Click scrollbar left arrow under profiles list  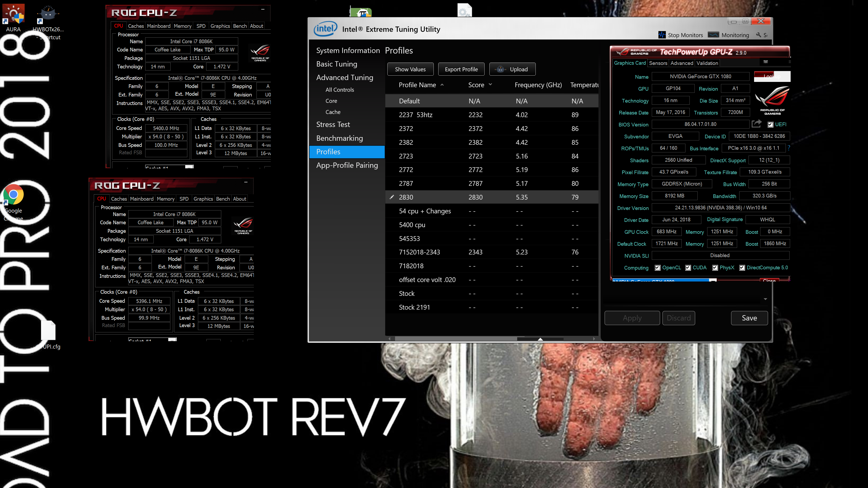[x=389, y=339]
